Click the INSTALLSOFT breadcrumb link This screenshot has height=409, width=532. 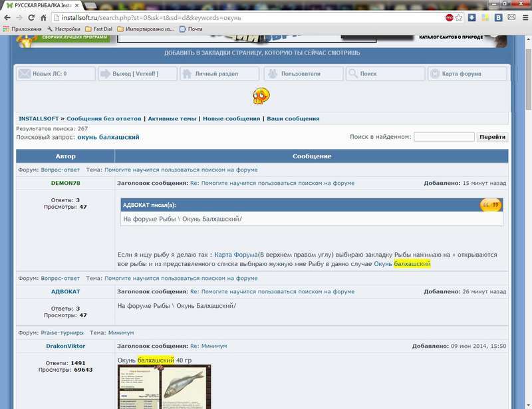click(x=39, y=119)
